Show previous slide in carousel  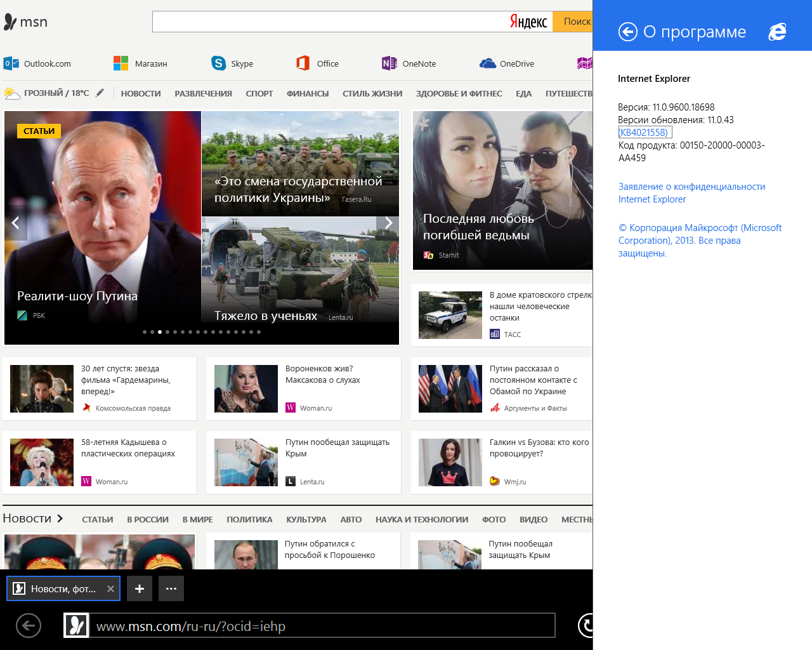click(x=15, y=223)
